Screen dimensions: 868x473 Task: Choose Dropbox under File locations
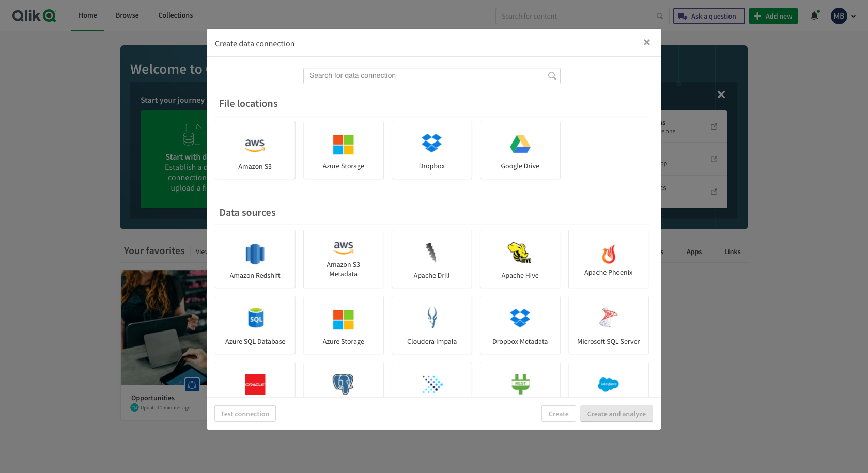431,150
